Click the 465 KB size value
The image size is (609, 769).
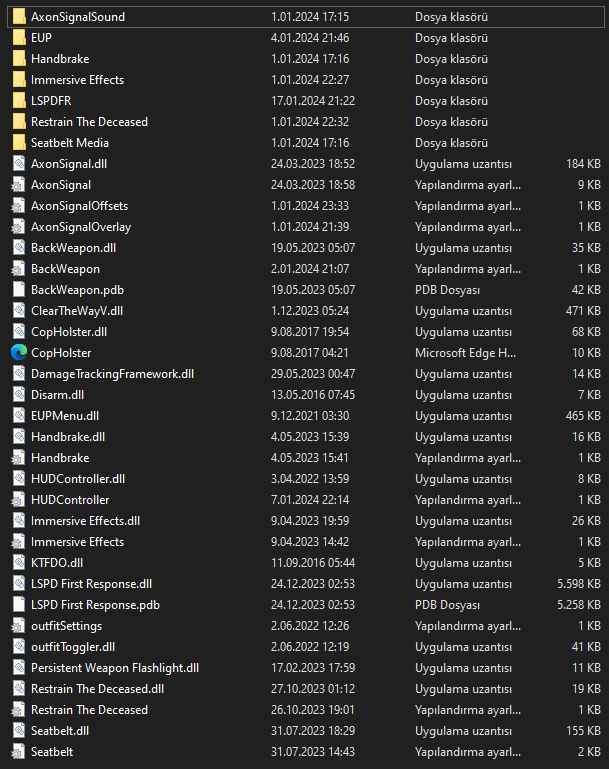click(583, 416)
